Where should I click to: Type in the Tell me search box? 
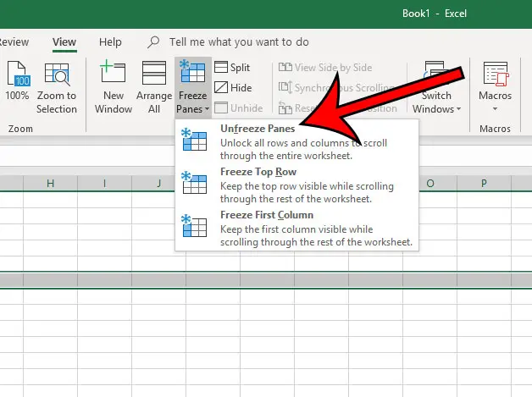click(x=239, y=41)
